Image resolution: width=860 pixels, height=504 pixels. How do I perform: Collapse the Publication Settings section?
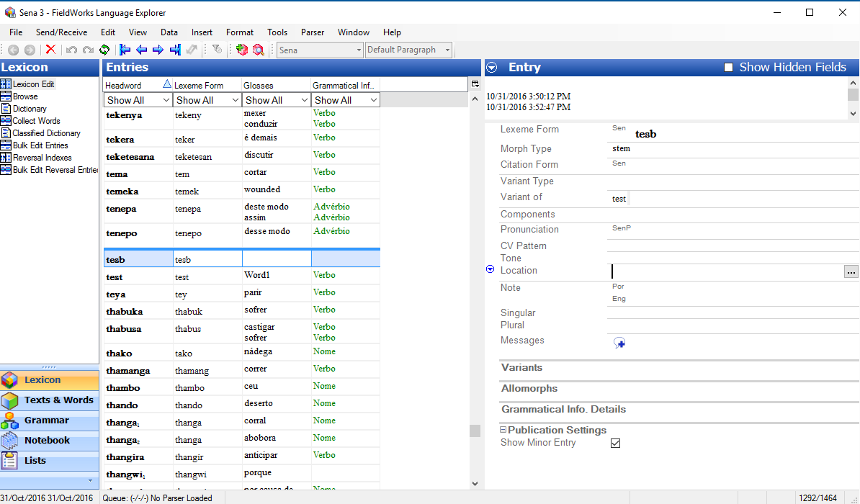pyautogui.click(x=503, y=430)
